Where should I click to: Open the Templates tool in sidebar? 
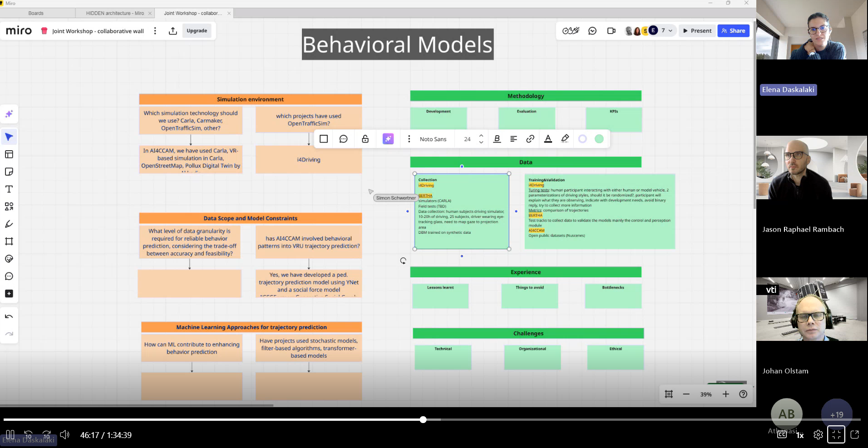click(x=9, y=154)
